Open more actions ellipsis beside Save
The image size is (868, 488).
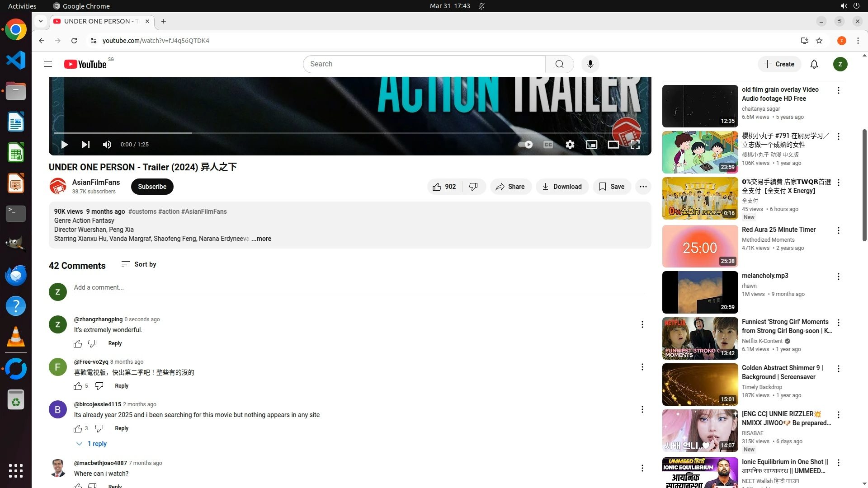643,187
